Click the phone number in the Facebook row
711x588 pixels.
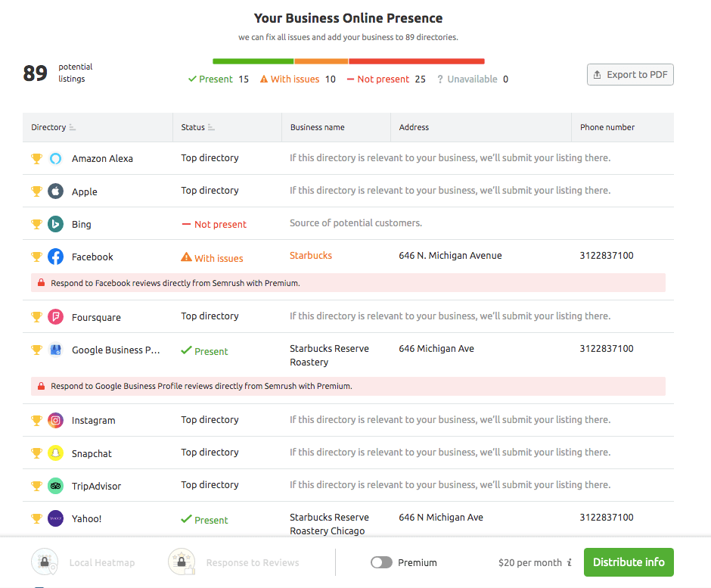[607, 256]
